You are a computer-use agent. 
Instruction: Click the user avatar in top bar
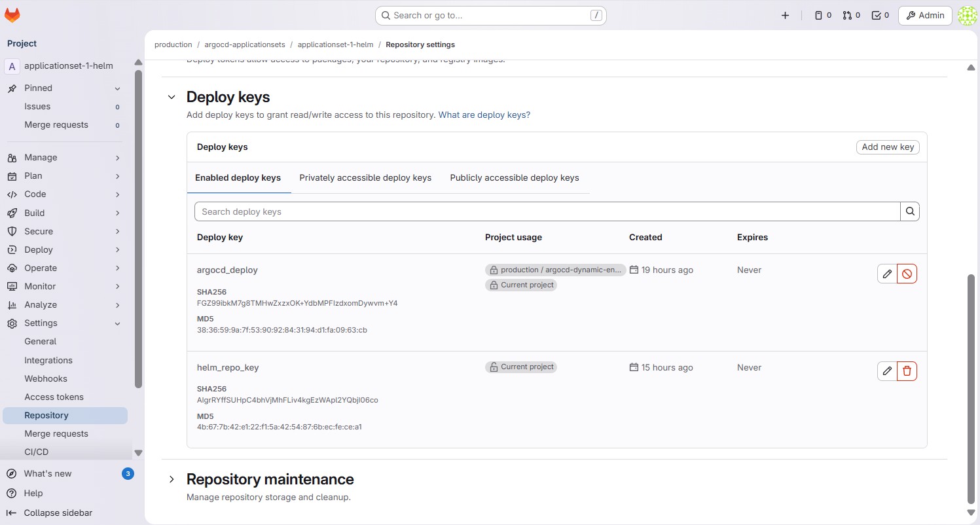point(966,15)
